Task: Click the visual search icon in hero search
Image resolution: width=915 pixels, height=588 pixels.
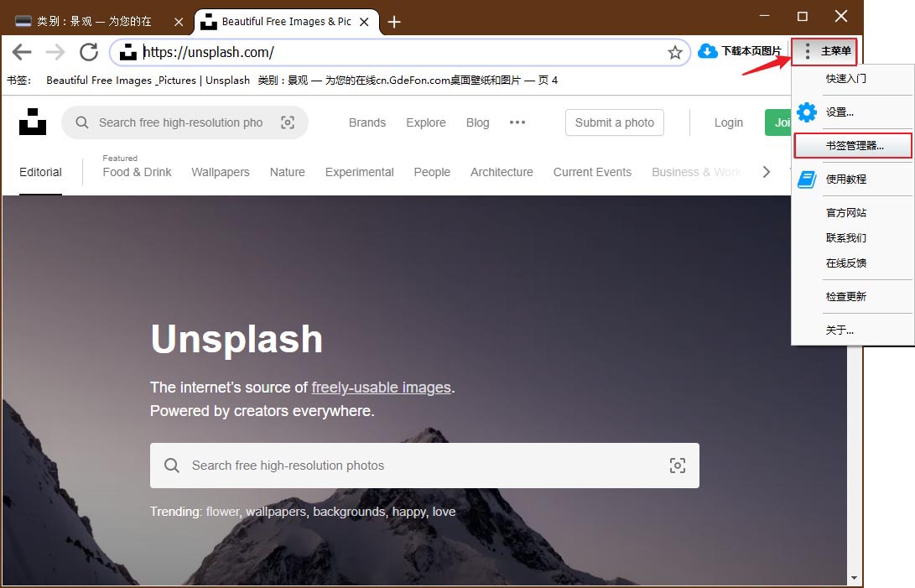Action: pos(678,466)
